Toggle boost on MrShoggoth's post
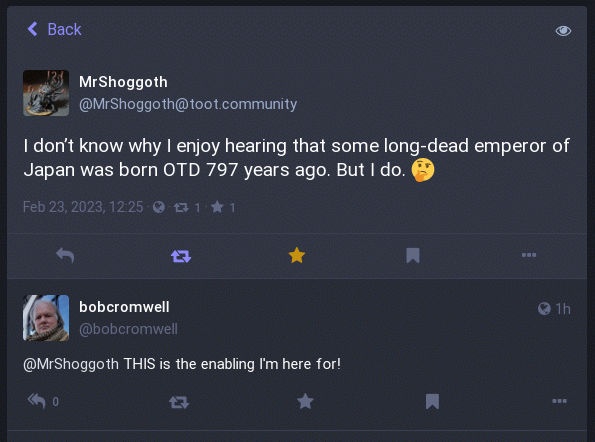The height and width of the screenshot is (442, 595). coord(181,256)
